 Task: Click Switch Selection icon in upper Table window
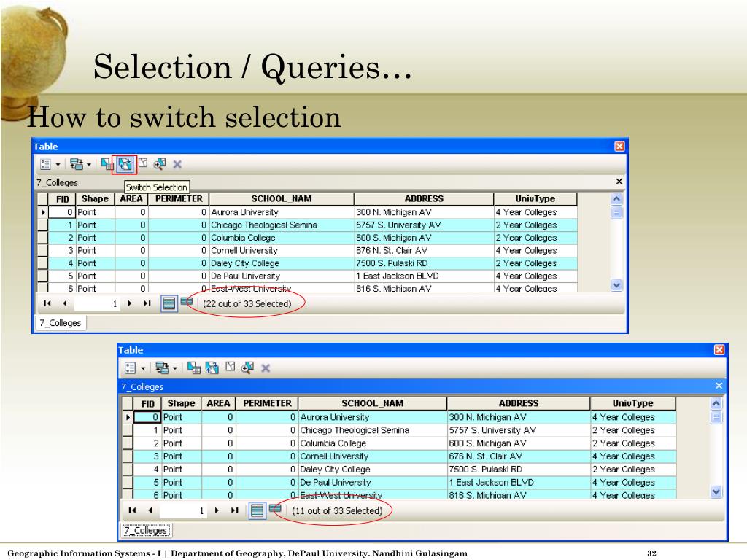[125, 164]
